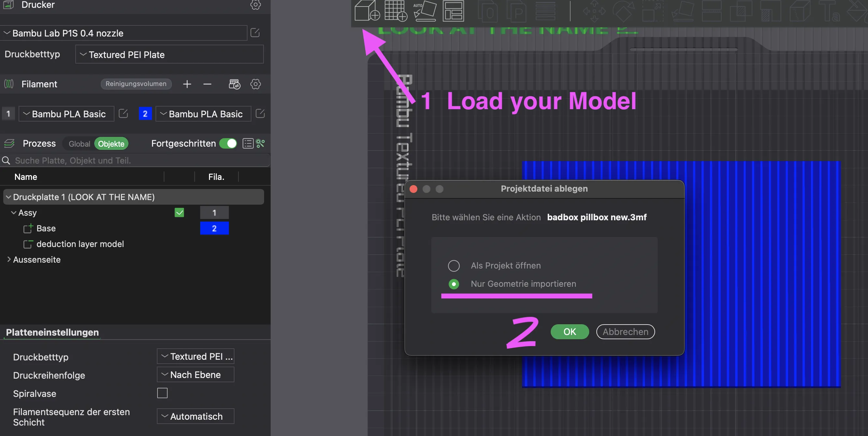The height and width of the screenshot is (436, 868).
Task: Open Druckbetttyp Textured PEI Plate dropdown
Action: [169, 54]
